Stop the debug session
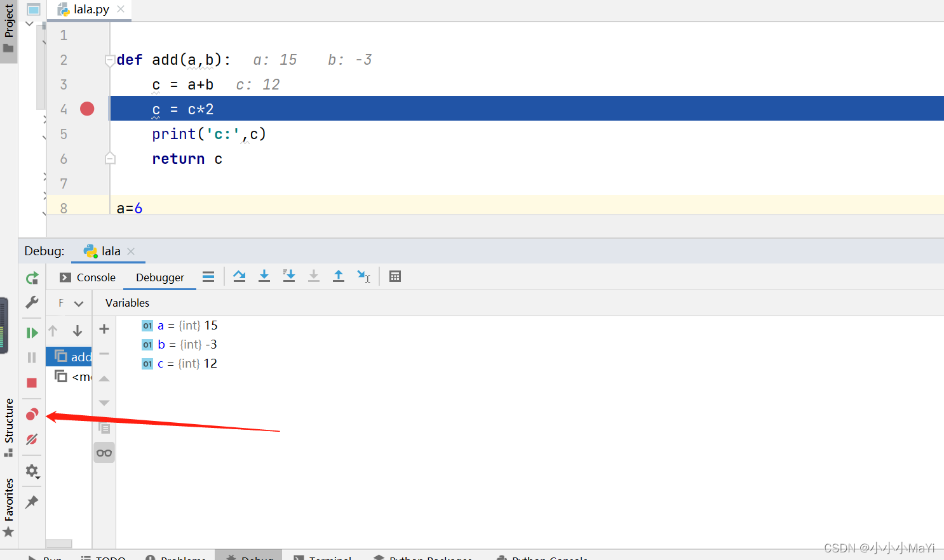The height and width of the screenshot is (560, 944). pyautogui.click(x=32, y=383)
